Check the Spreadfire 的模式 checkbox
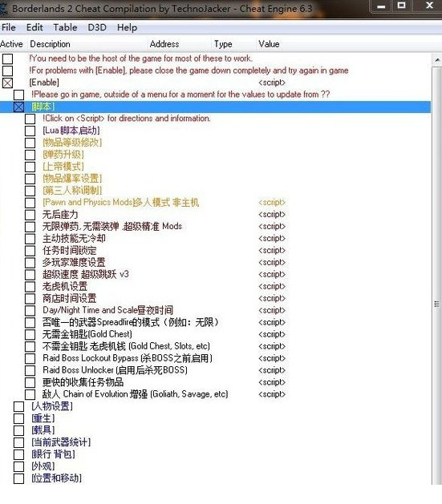Image resolution: width=442 pixels, height=504 pixels. (30, 323)
